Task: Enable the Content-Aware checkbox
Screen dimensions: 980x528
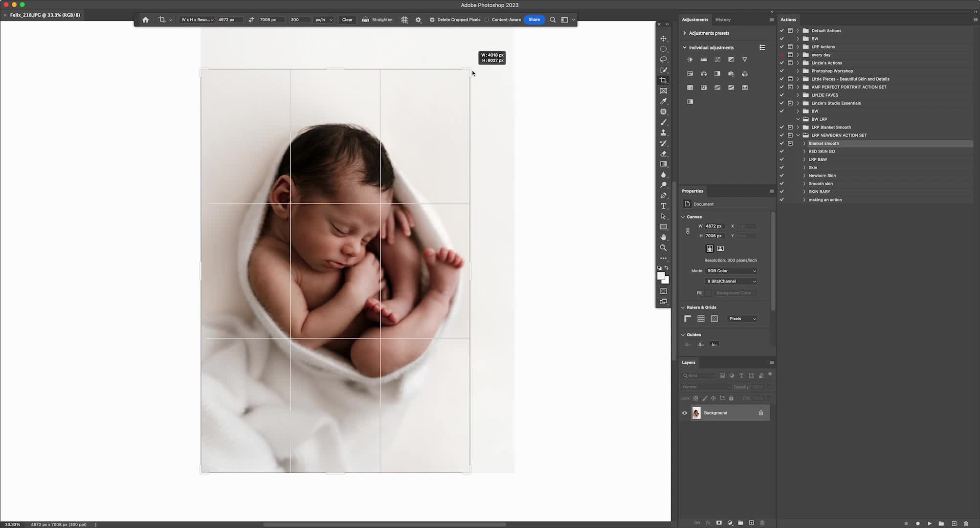Action: tap(487, 20)
